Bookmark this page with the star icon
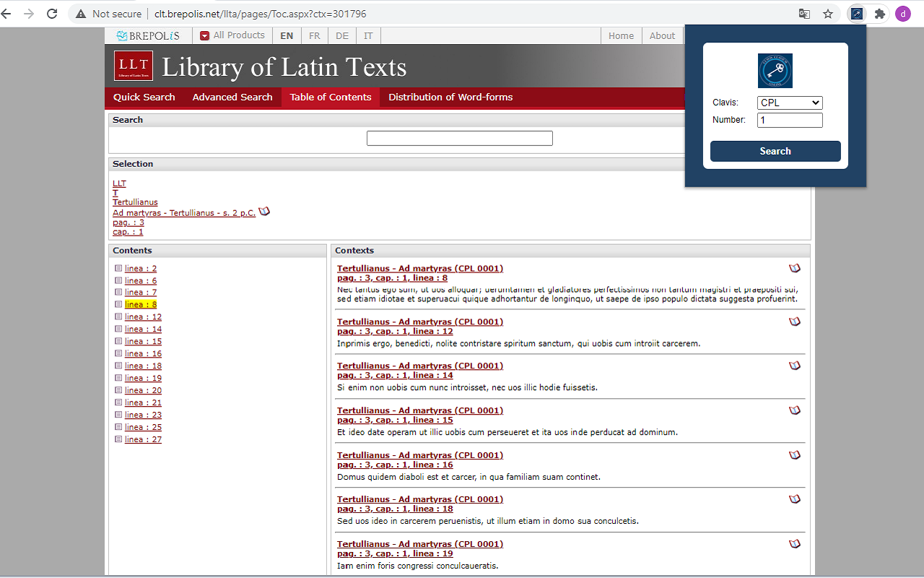Screen dimensions: 924x578 click(x=828, y=14)
